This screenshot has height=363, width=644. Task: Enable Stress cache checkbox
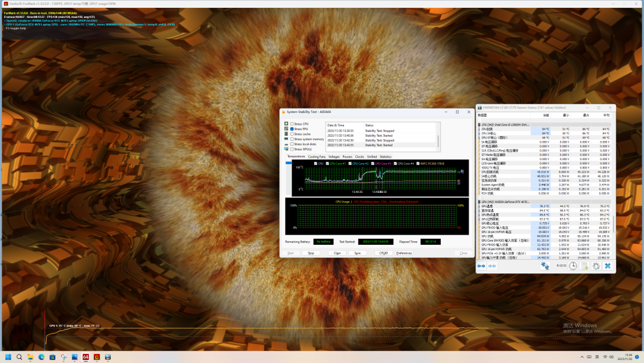[292, 134]
